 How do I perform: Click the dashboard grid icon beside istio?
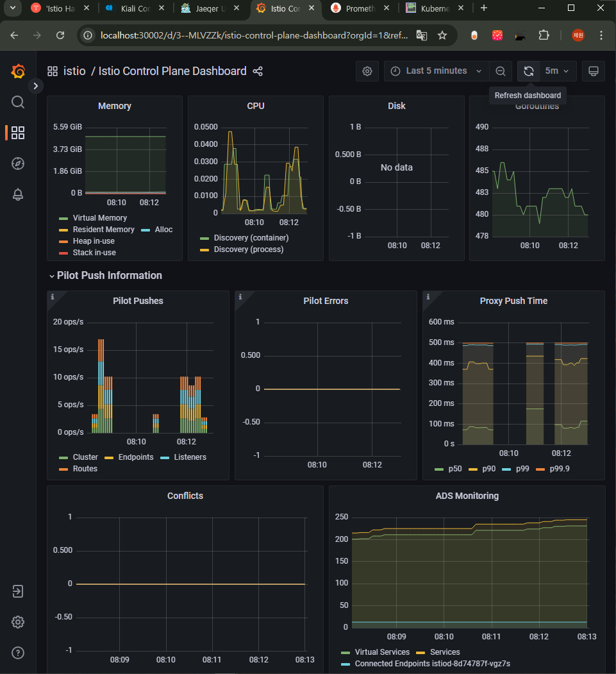tap(53, 71)
